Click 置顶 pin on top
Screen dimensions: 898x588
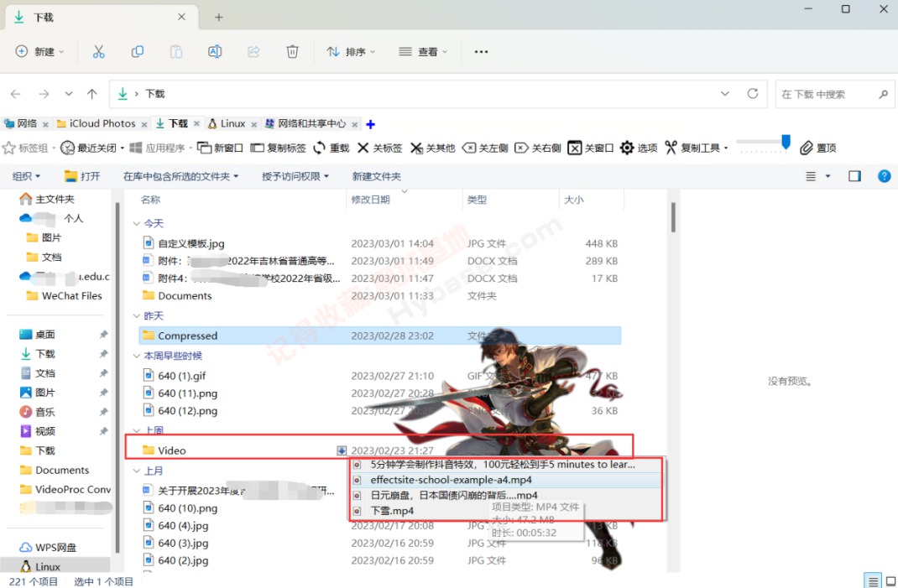pos(817,148)
